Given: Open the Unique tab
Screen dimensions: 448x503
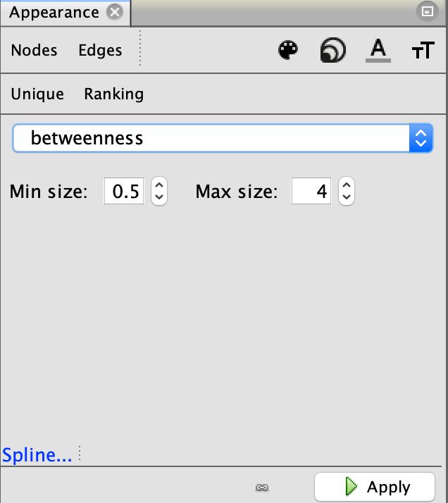Looking at the screenshot, I should point(37,94).
